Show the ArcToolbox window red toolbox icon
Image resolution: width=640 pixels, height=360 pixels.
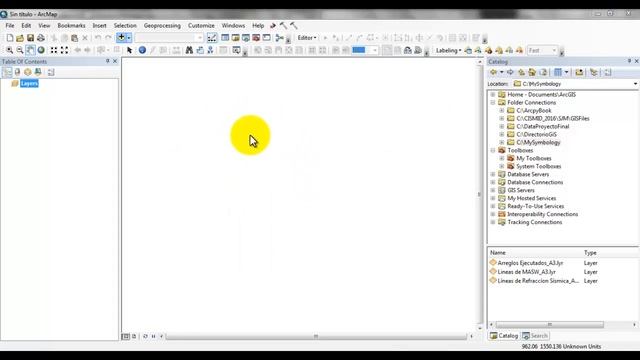tap(256, 38)
